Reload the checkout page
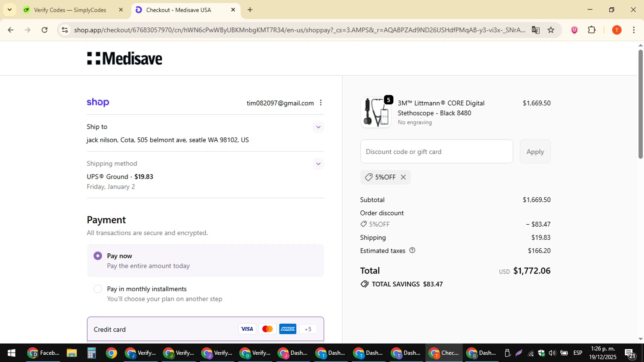This screenshot has width=644, height=362. [x=45, y=30]
